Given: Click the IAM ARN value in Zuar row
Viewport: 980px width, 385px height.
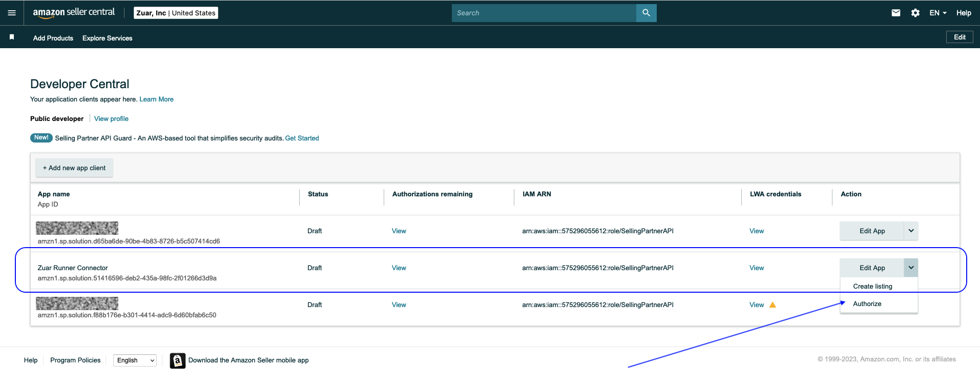Looking at the screenshot, I should (598, 268).
